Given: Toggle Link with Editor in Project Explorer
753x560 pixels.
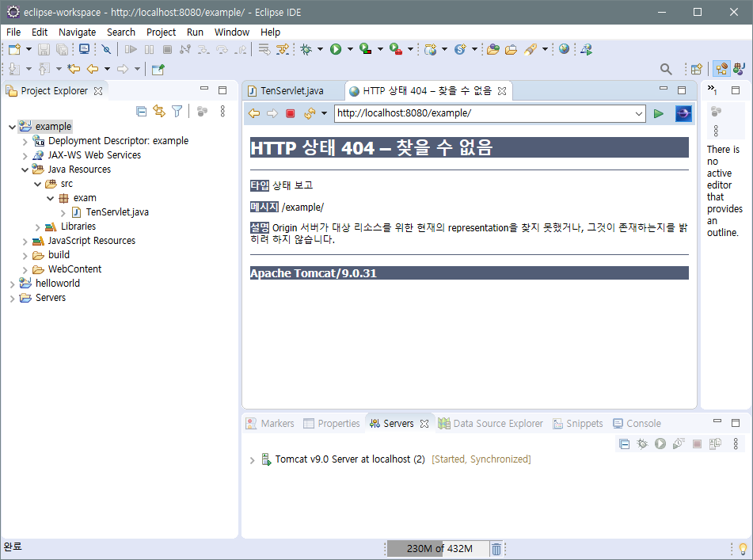Looking at the screenshot, I should click(x=159, y=112).
